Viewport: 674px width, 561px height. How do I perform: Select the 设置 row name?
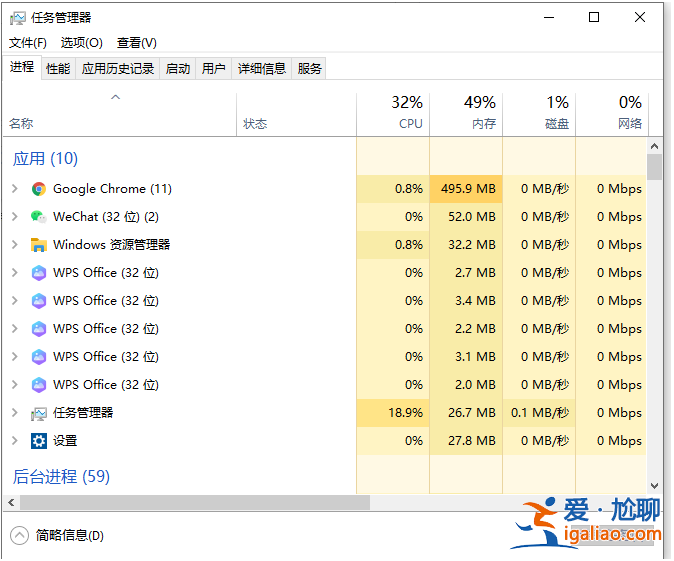(65, 441)
